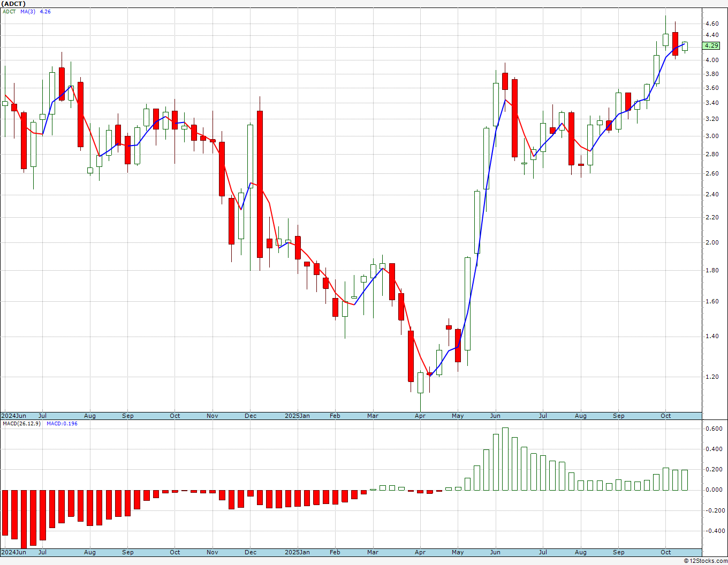
Task: Click the ADCT legend label in chart
Action: (9, 11)
